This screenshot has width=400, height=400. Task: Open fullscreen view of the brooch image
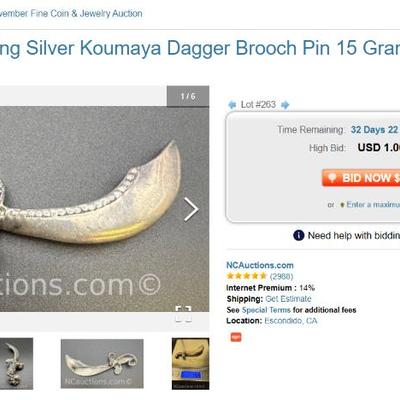point(183,314)
